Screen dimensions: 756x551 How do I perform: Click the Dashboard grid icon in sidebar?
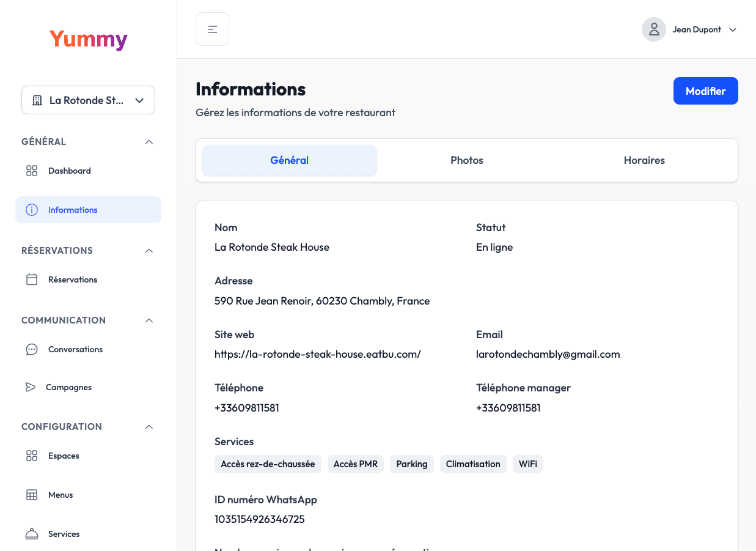click(31, 171)
